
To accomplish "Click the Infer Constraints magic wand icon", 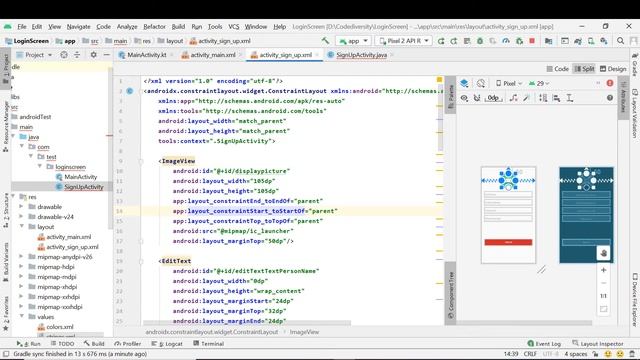I will pyautogui.click(x=527, y=98).
